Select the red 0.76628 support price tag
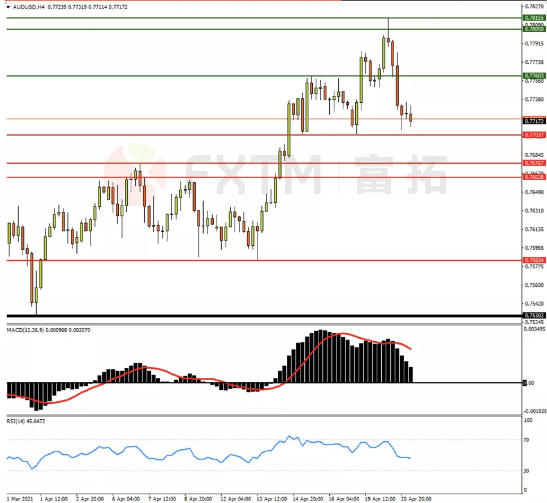Screen dimensions: 547x503 (534, 177)
